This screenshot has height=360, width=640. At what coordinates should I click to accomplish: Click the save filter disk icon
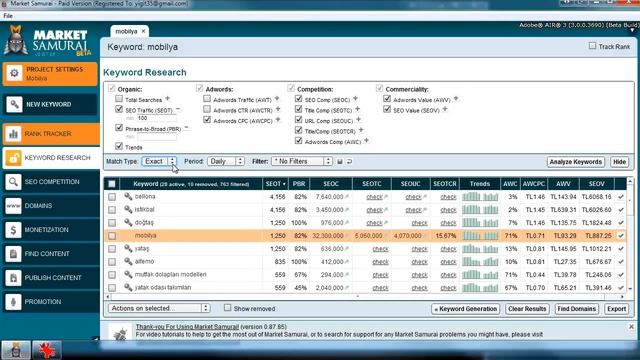pyautogui.click(x=340, y=162)
